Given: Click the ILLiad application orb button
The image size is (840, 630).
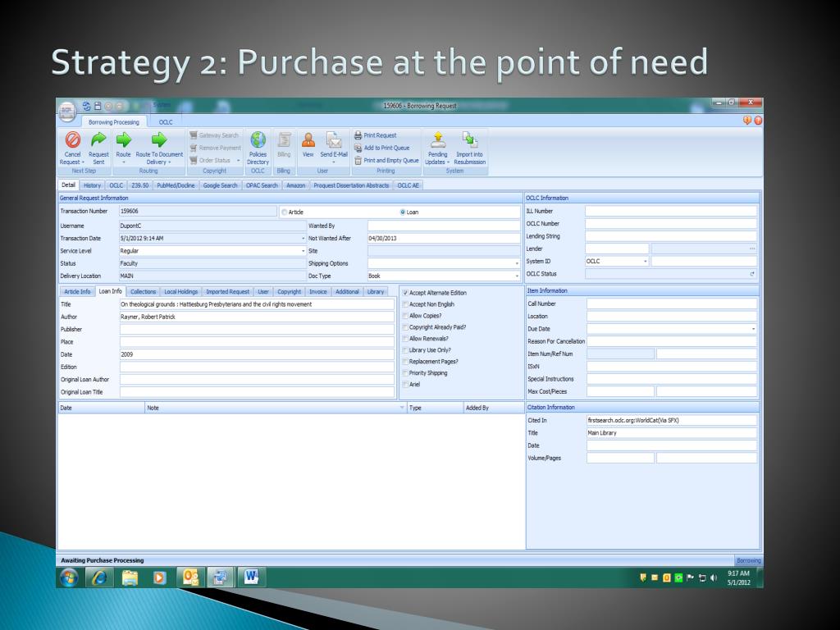Looking at the screenshot, I should (67, 111).
